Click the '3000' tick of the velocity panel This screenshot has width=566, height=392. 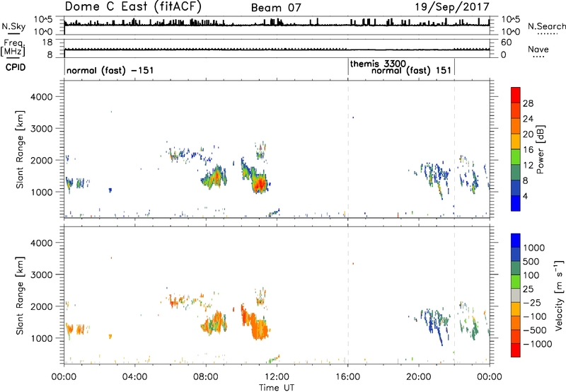(42, 275)
